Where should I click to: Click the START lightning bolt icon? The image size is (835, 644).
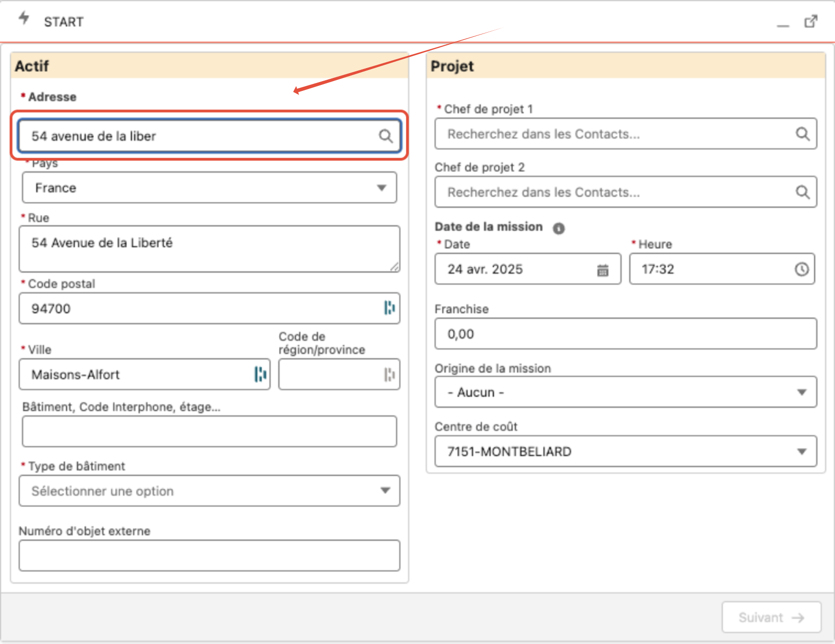point(24,18)
